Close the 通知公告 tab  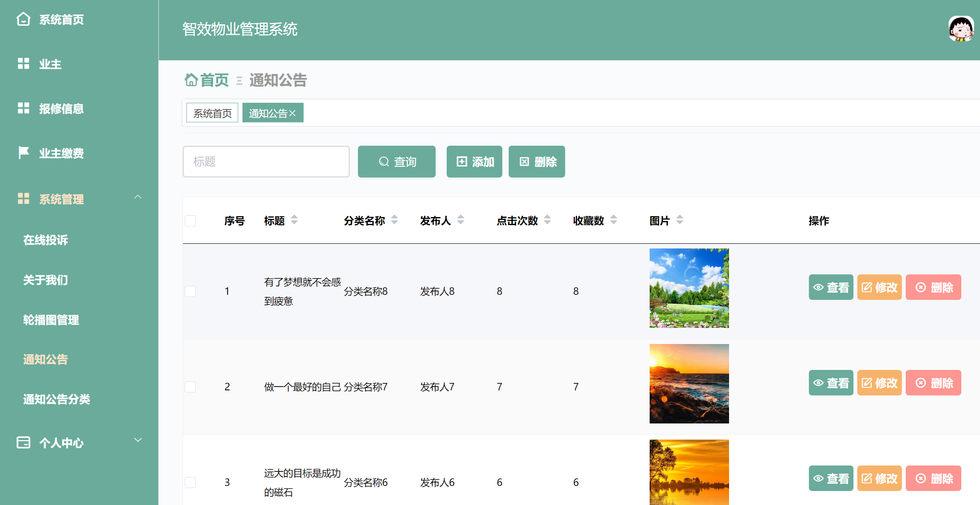pyautogui.click(x=293, y=113)
